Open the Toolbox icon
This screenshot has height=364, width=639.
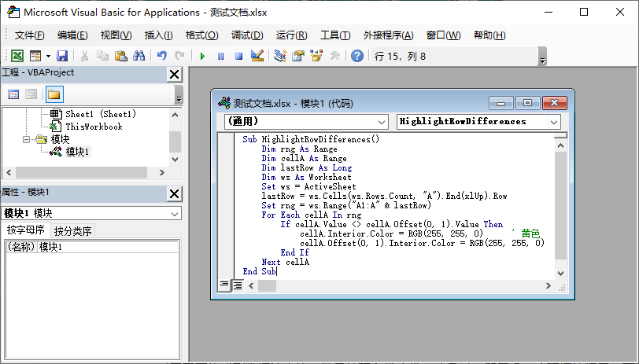[x=335, y=56]
